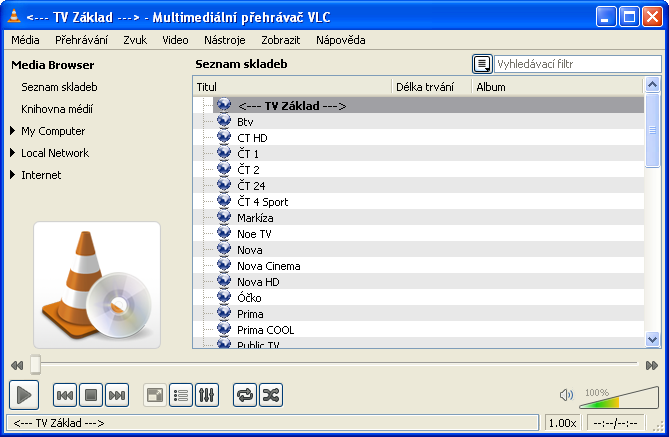Stop playback with the Stop button

(91, 395)
